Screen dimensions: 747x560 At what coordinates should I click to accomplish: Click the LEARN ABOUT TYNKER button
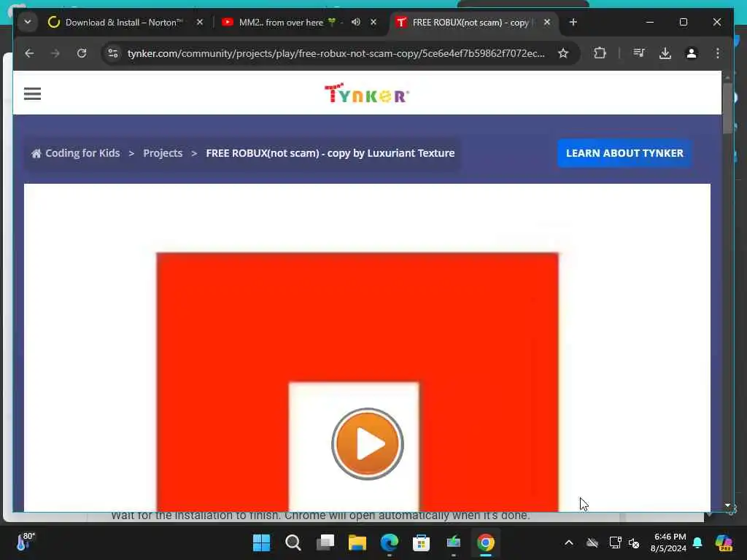[x=624, y=153]
